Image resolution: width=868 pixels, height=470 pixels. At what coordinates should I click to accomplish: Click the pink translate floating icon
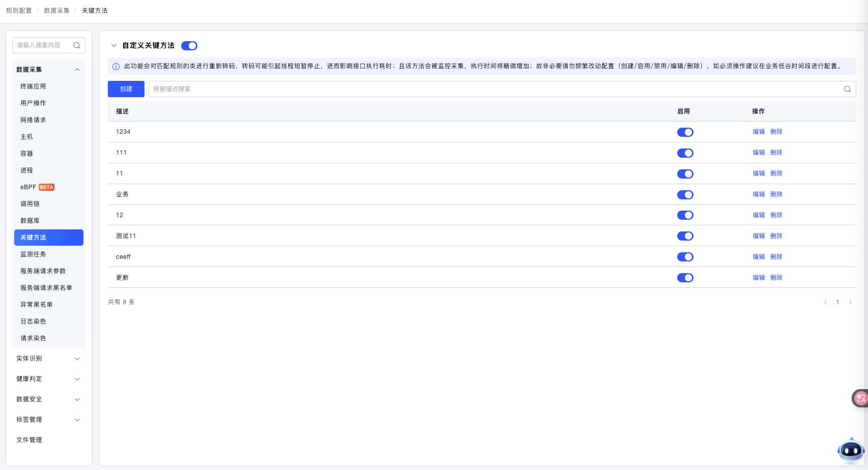(860, 398)
